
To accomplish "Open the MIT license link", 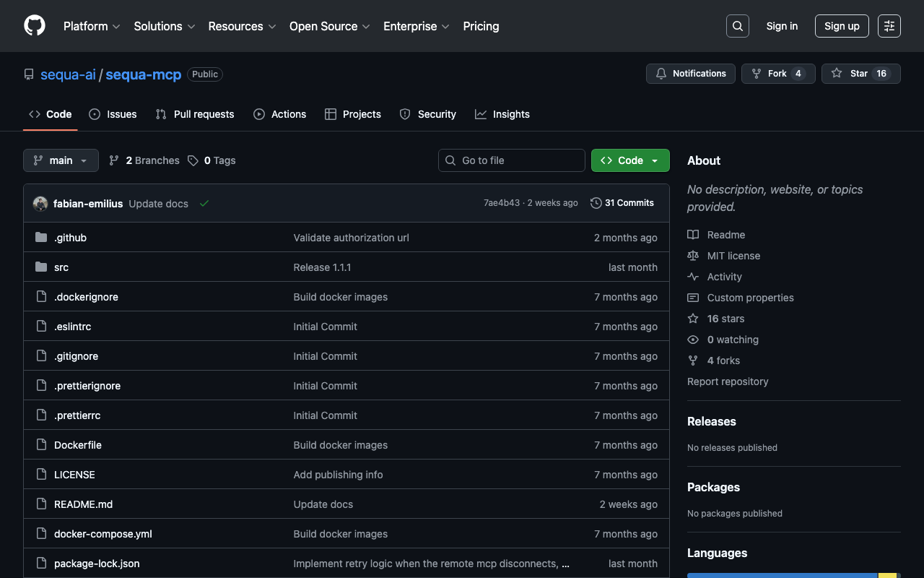I will click(733, 256).
